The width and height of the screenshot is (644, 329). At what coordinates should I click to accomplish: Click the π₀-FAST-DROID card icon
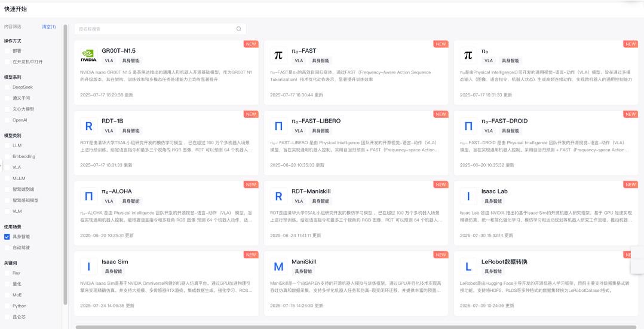click(x=468, y=126)
